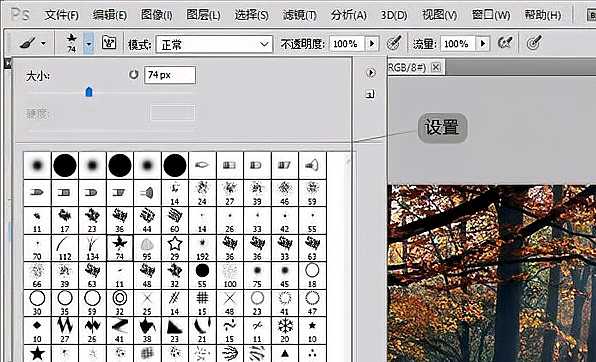Select the spatter brush 59
The image size is (596, 362).
point(312,193)
